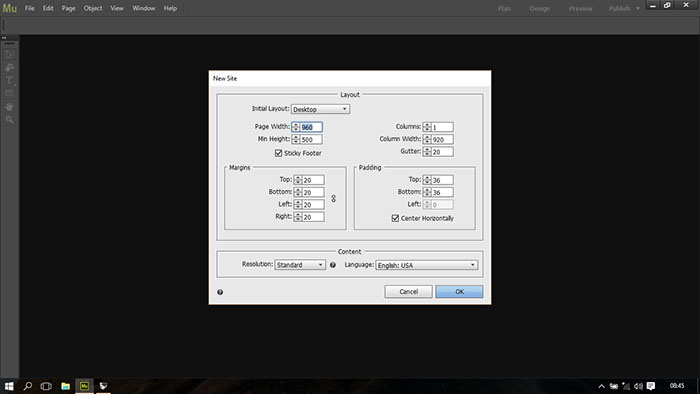Click the Columns stepper arrows

(427, 127)
